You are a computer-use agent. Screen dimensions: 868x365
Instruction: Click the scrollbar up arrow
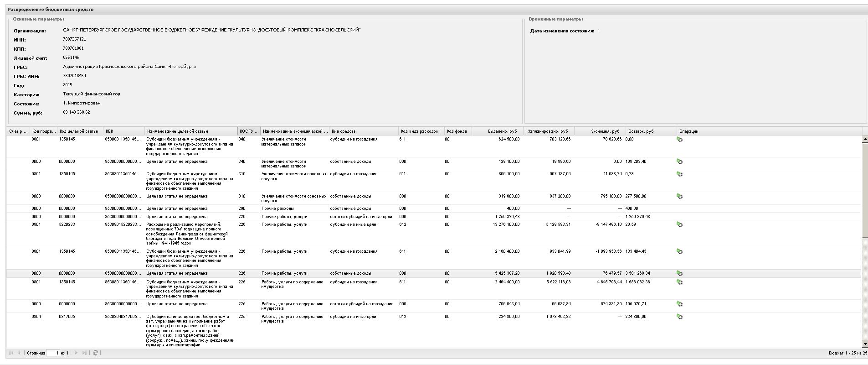865,140
